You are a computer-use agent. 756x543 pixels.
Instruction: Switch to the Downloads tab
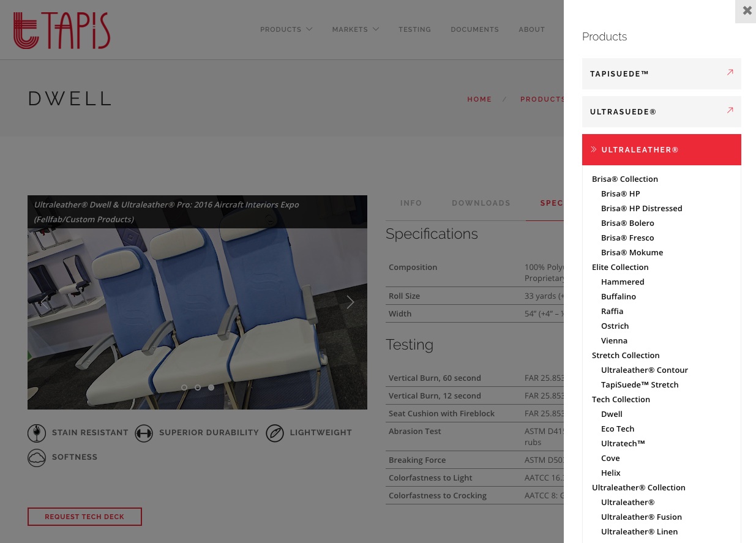[481, 203]
